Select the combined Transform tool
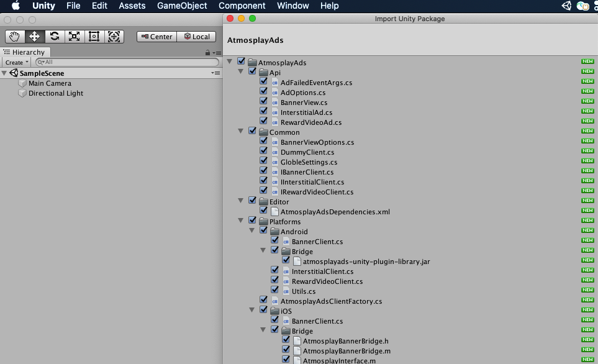The width and height of the screenshot is (598, 364). click(114, 37)
